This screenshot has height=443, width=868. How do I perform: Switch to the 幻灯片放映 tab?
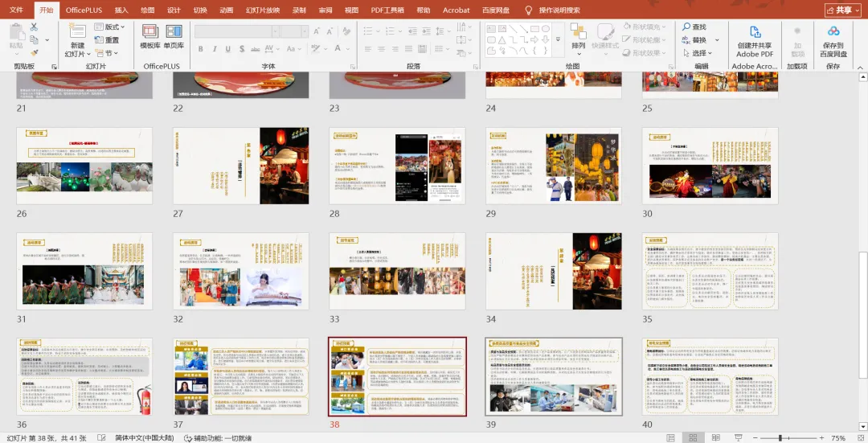(x=263, y=10)
